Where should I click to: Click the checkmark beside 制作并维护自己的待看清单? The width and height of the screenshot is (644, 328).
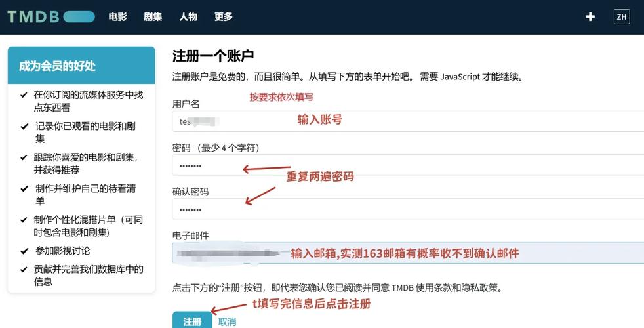coord(24,189)
